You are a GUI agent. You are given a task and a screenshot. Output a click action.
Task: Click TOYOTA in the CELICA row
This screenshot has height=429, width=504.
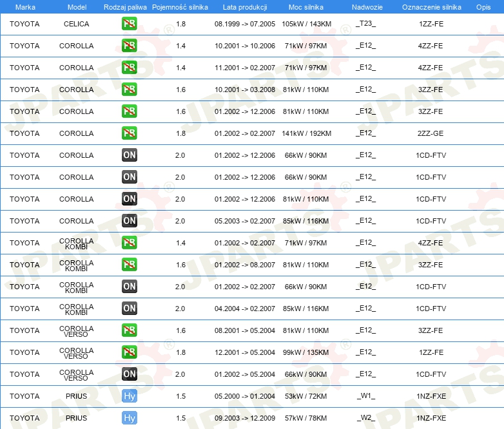point(24,24)
